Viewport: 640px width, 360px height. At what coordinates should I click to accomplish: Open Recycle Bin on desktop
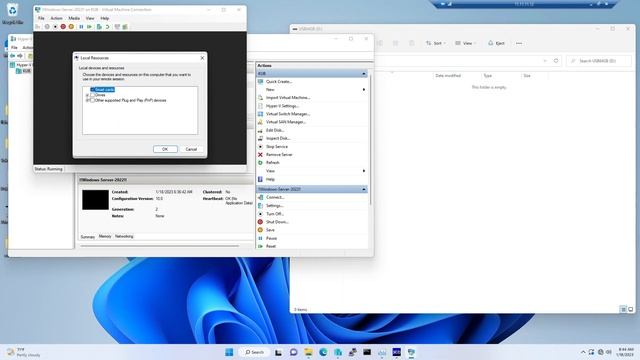(x=13, y=13)
